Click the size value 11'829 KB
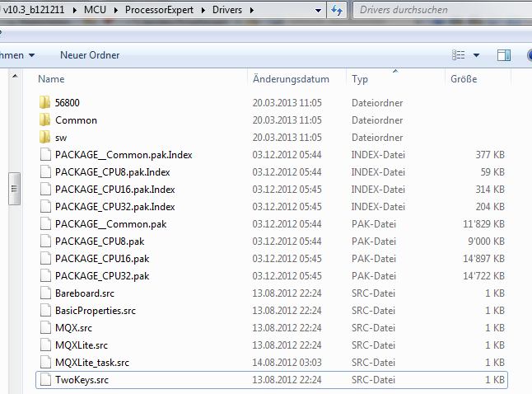The height and width of the screenshot is (394, 532). [483, 224]
